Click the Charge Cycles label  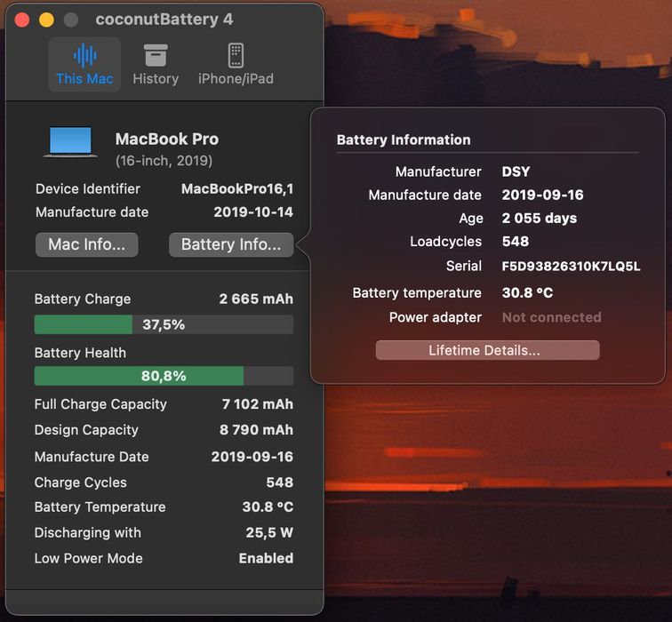pyautogui.click(x=81, y=482)
